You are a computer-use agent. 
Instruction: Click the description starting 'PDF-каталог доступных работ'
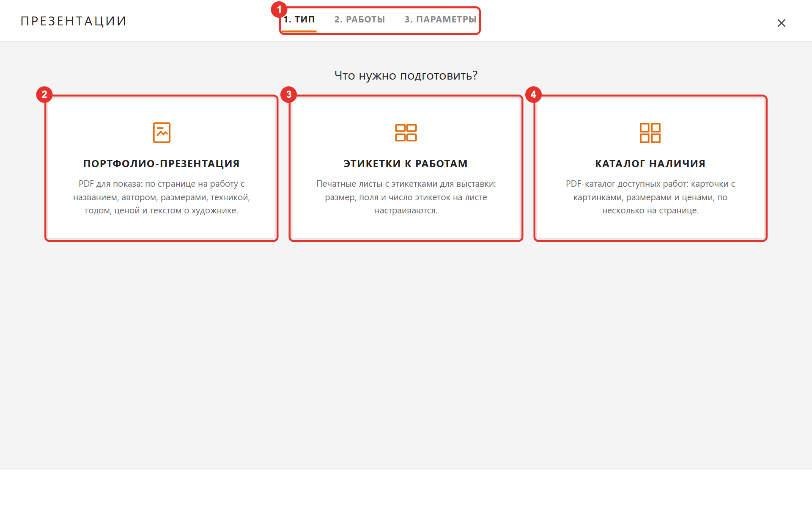coord(650,197)
